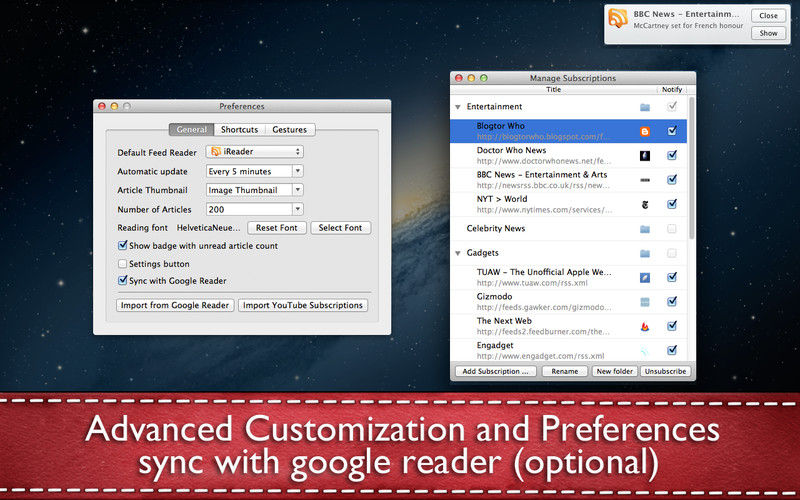Click the NYT > World feed favicon
Viewport: 800px width, 500px height.
[645, 205]
